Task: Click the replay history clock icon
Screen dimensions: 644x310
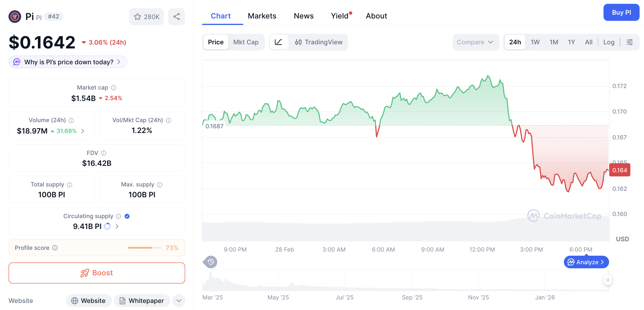Action: tap(210, 262)
